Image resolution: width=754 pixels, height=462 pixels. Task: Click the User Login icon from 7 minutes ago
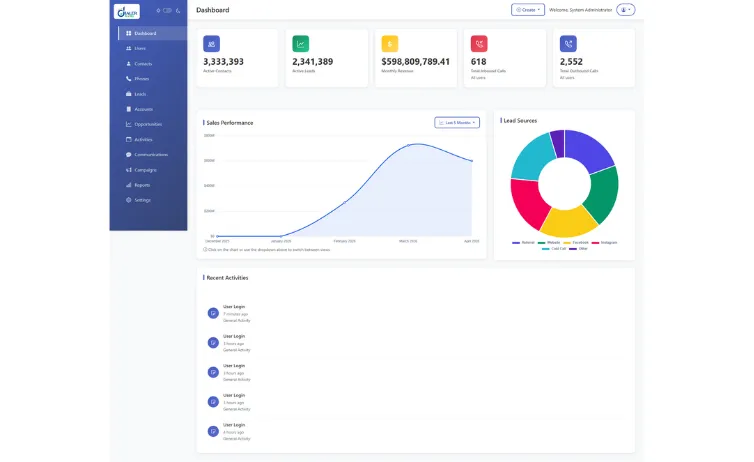click(213, 313)
